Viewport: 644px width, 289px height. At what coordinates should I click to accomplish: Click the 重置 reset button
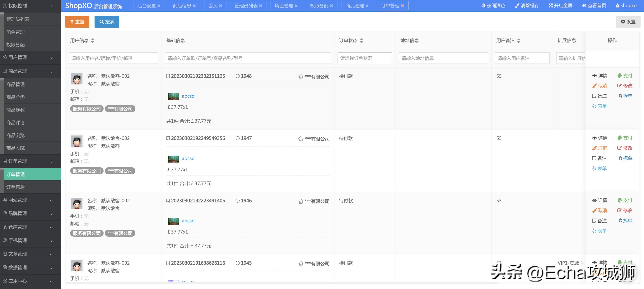77,21
